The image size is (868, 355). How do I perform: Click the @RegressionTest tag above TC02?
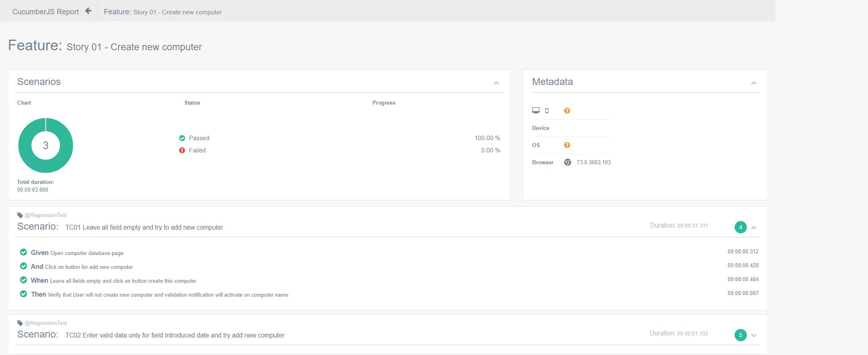pyautogui.click(x=45, y=323)
